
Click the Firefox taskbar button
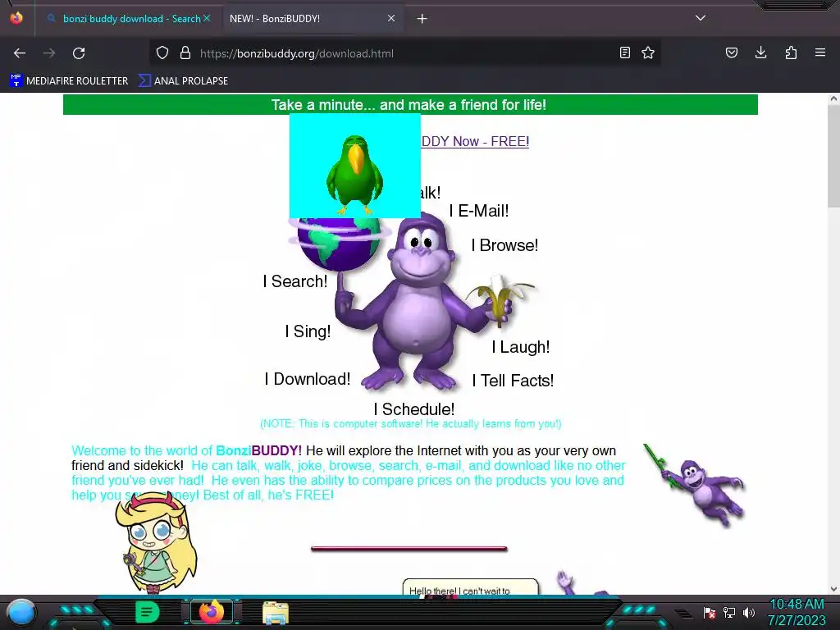[212, 612]
